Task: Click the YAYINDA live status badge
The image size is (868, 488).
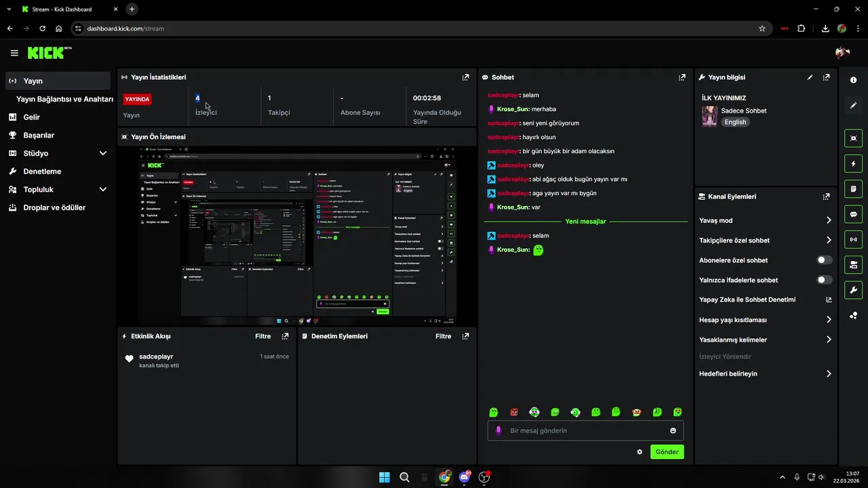Action: coord(137,99)
